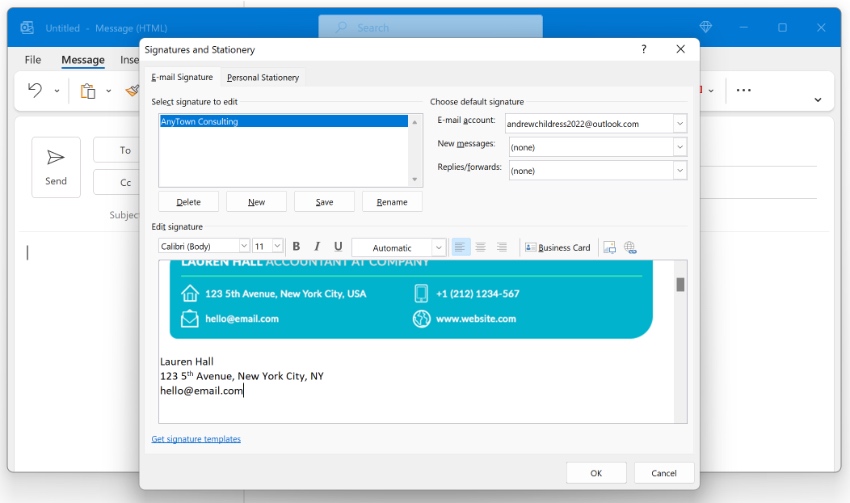This screenshot has width=850, height=503.
Task: Click the hello@email.com line in signature text
Action: tap(202, 391)
